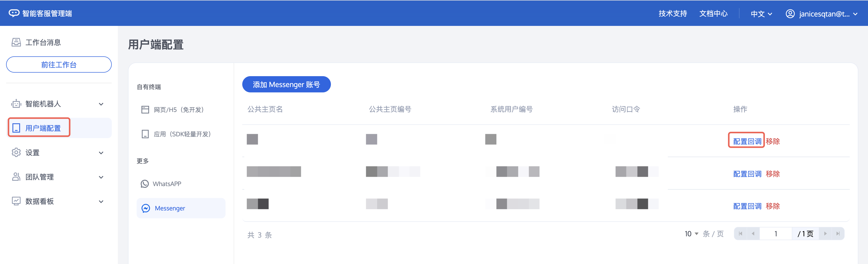
Task: Click the 用户端配置 sidebar icon
Action: click(16, 128)
